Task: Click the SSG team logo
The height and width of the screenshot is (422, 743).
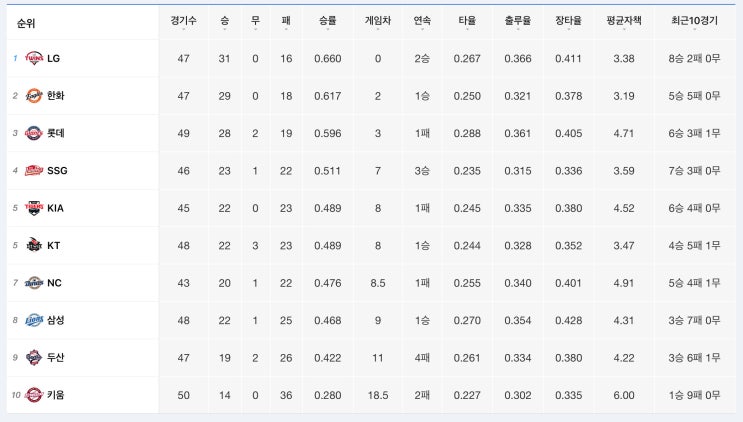Action: tap(34, 170)
